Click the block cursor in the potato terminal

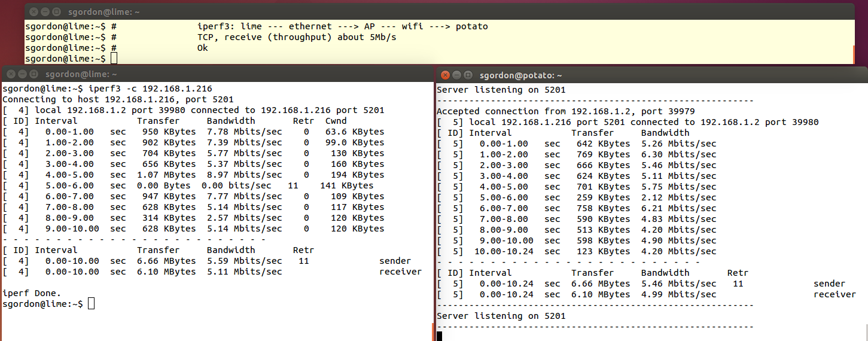coord(440,336)
